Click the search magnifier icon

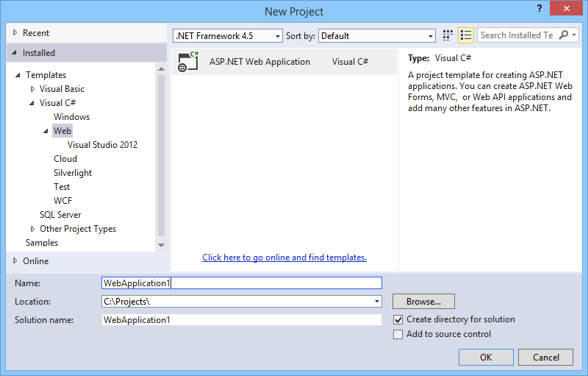click(563, 35)
